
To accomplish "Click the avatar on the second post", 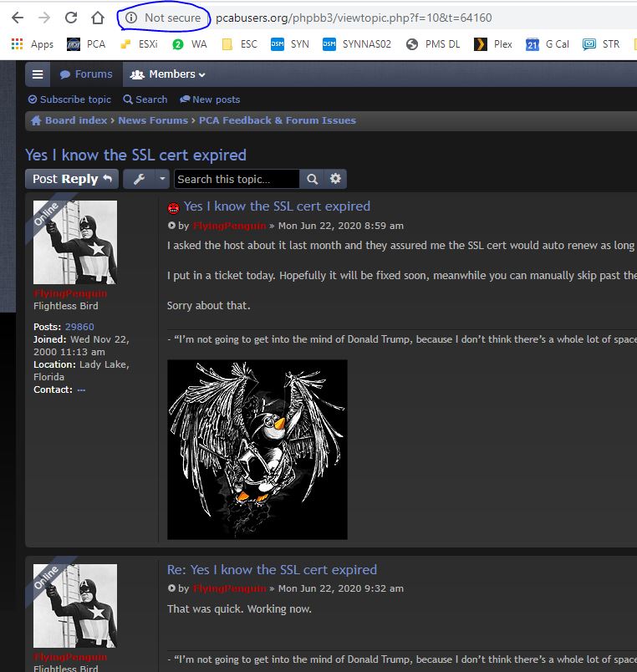I will (75, 606).
